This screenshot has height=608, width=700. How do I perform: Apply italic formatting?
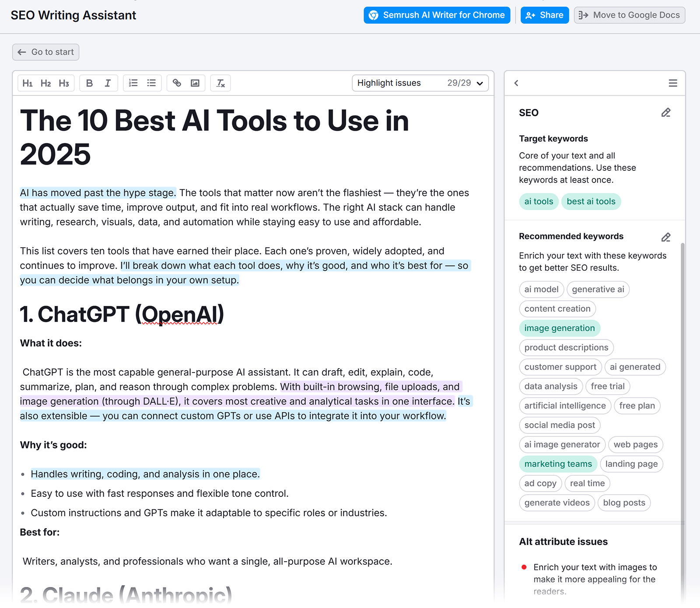point(108,83)
